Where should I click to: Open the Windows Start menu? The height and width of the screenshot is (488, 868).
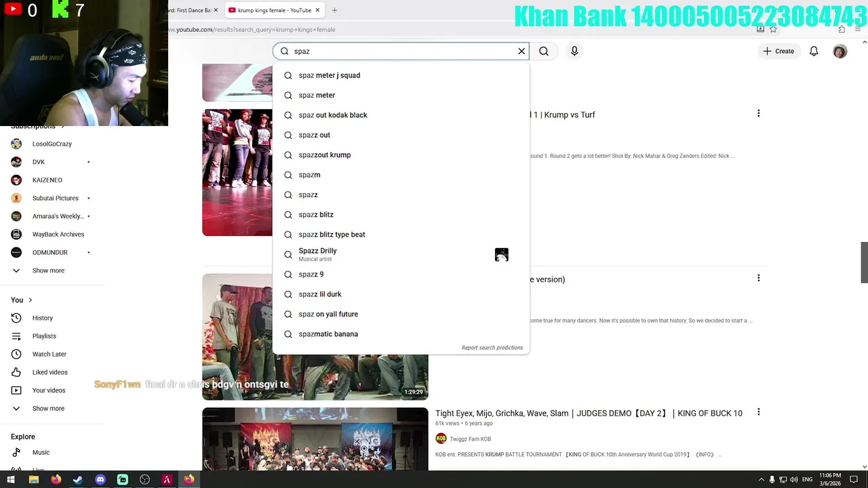click(11, 479)
